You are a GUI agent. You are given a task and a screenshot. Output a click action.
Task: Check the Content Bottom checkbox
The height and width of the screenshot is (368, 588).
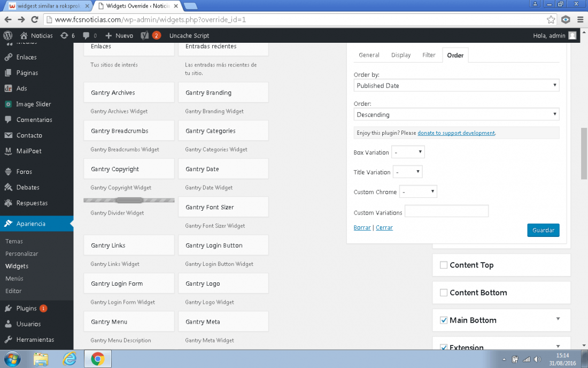tap(444, 293)
